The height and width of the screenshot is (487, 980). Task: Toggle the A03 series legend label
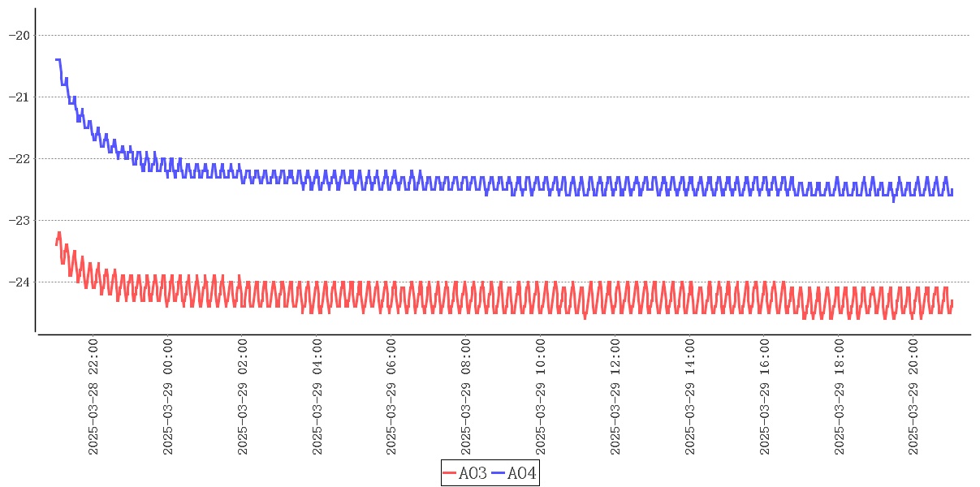(x=473, y=473)
